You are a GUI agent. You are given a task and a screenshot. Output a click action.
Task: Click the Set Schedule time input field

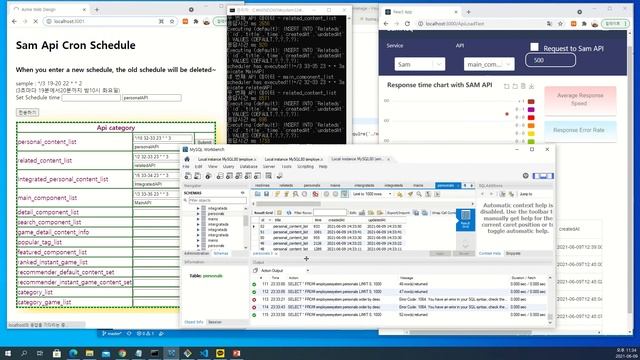(91, 98)
